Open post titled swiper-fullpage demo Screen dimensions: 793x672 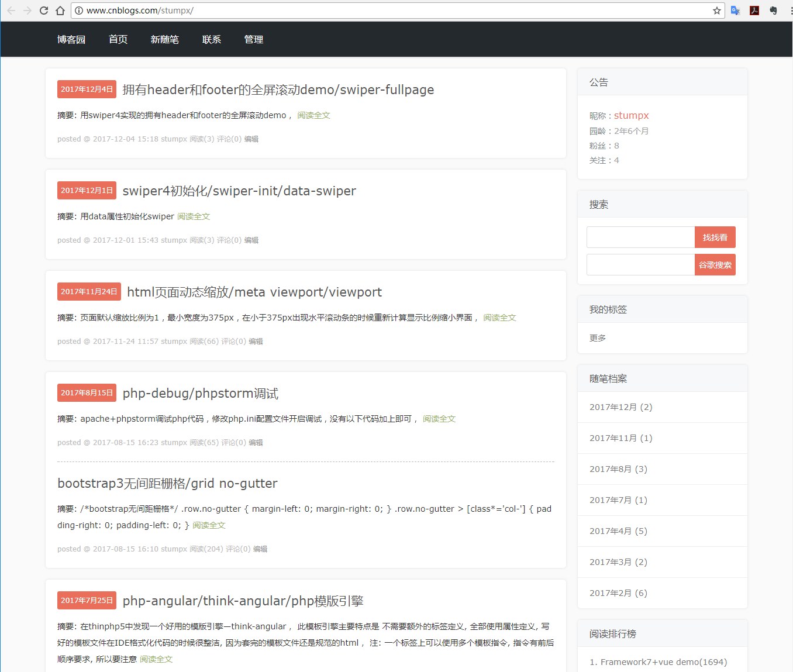[x=278, y=89]
